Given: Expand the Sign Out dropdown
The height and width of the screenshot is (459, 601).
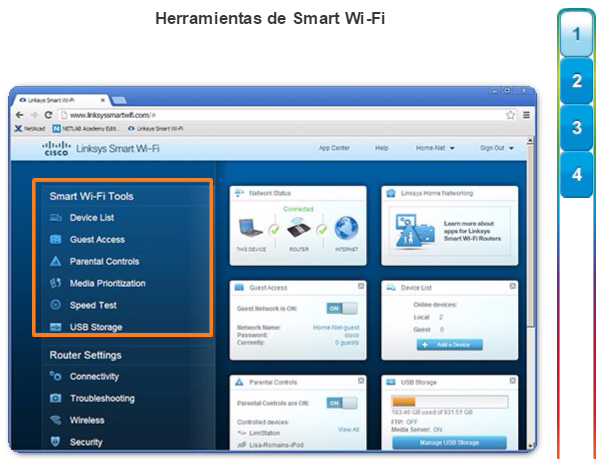Looking at the screenshot, I should (x=497, y=148).
